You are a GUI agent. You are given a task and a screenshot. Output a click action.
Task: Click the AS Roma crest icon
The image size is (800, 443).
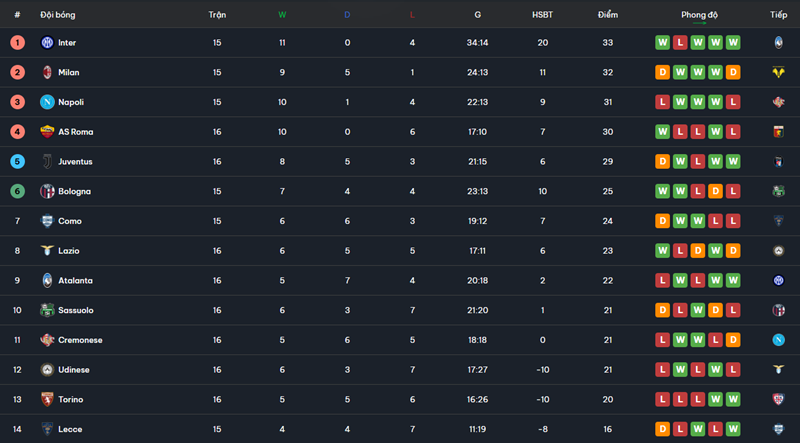coord(46,132)
